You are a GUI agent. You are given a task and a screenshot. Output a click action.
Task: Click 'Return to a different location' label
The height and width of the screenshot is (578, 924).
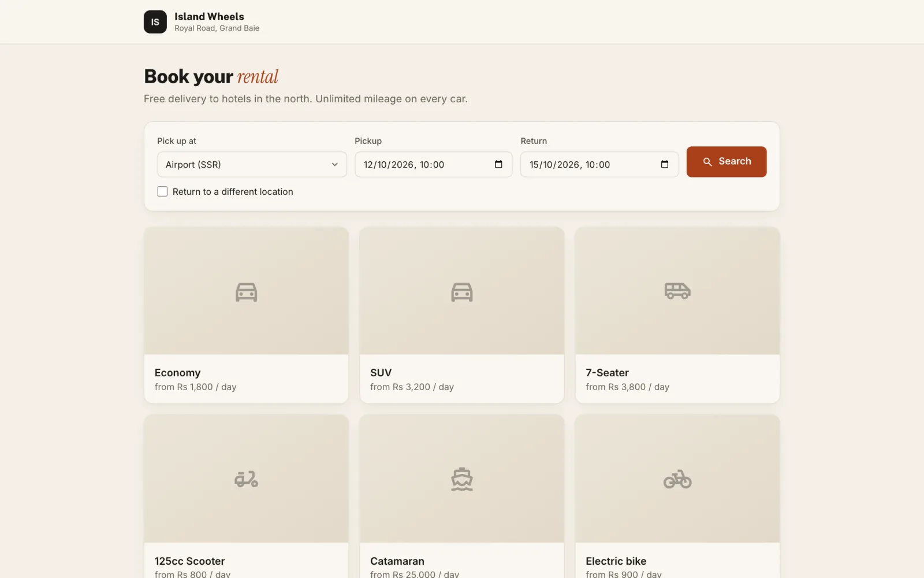point(233,191)
